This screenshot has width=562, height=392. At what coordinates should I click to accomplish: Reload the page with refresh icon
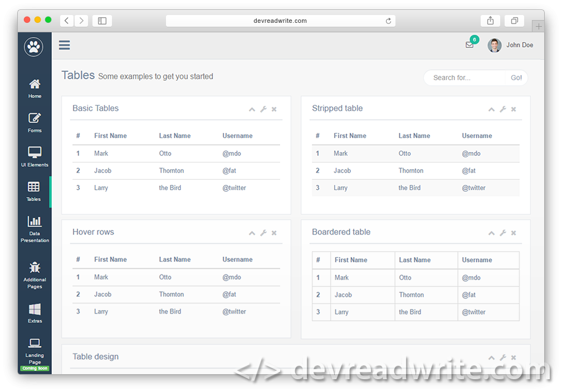point(388,21)
